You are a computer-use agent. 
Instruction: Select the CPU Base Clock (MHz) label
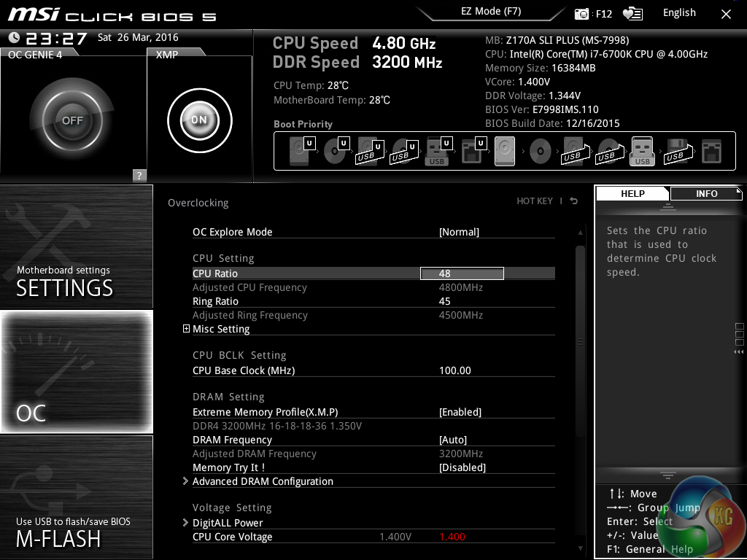click(244, 370)
